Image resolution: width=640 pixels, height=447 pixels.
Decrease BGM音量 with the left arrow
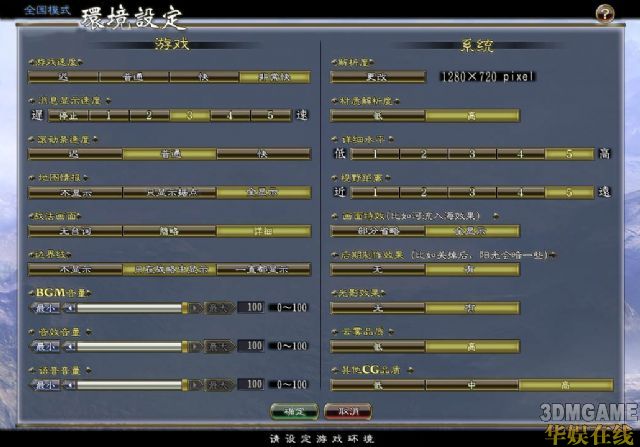click(x=70, y=308)
